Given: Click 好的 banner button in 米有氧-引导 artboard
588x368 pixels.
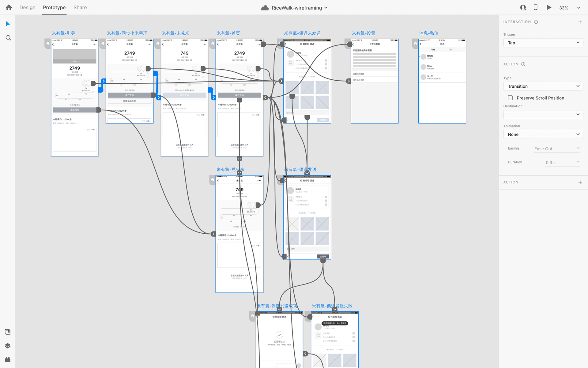Looking at the screenshot, I should [x=75, y=61].
